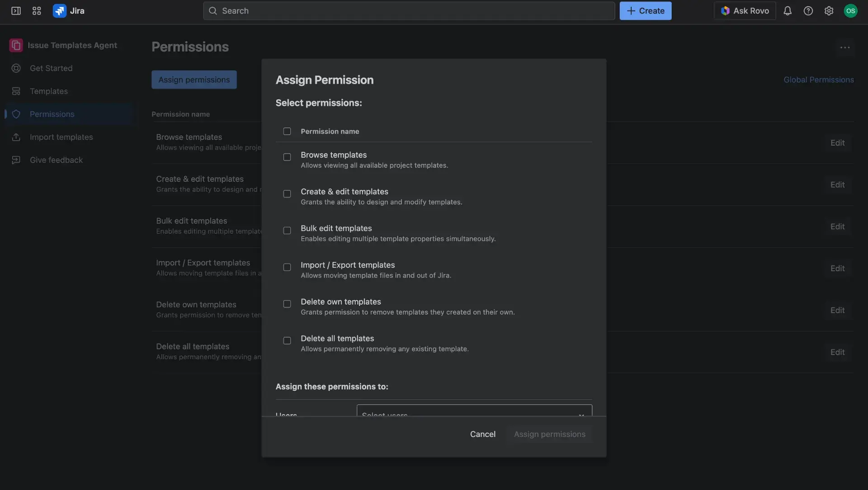
Task: Collapse the sidebar using the panel icon
Action: [x=15, y=10]
